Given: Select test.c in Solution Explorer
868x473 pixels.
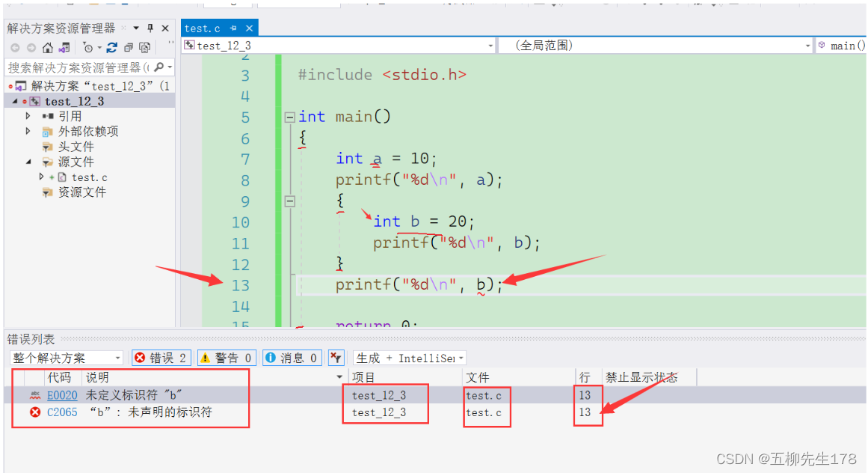Looking at the screenshot, I should point(89,177).
